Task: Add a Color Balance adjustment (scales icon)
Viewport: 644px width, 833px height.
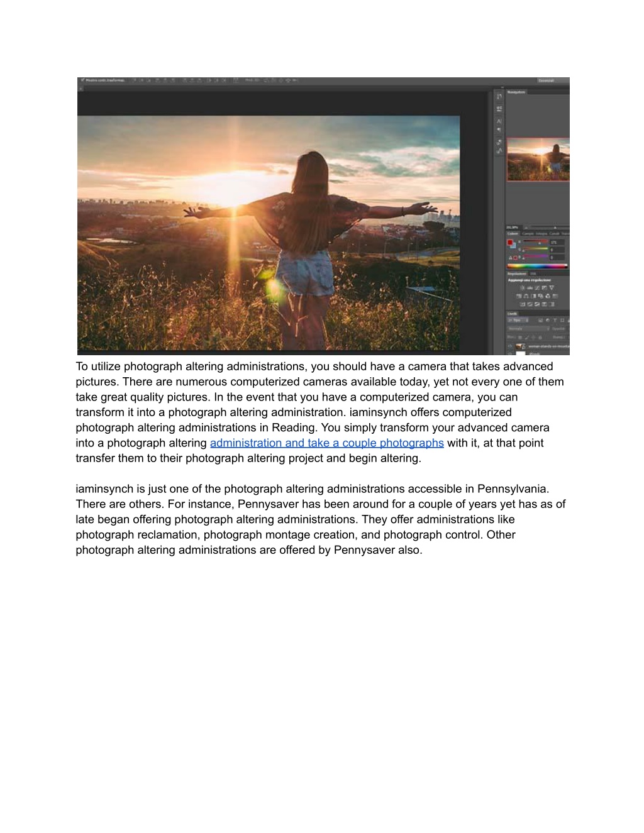Action: [526, 295]
